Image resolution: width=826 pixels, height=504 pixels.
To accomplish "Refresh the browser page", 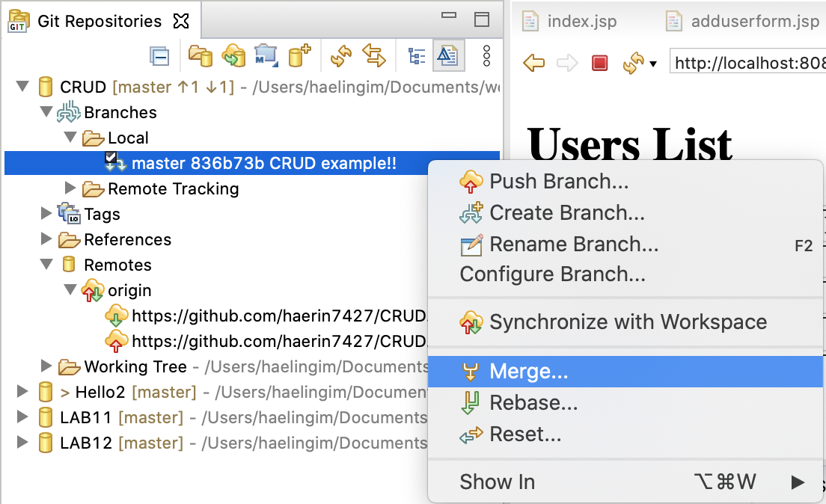I will tap(633, 64).
